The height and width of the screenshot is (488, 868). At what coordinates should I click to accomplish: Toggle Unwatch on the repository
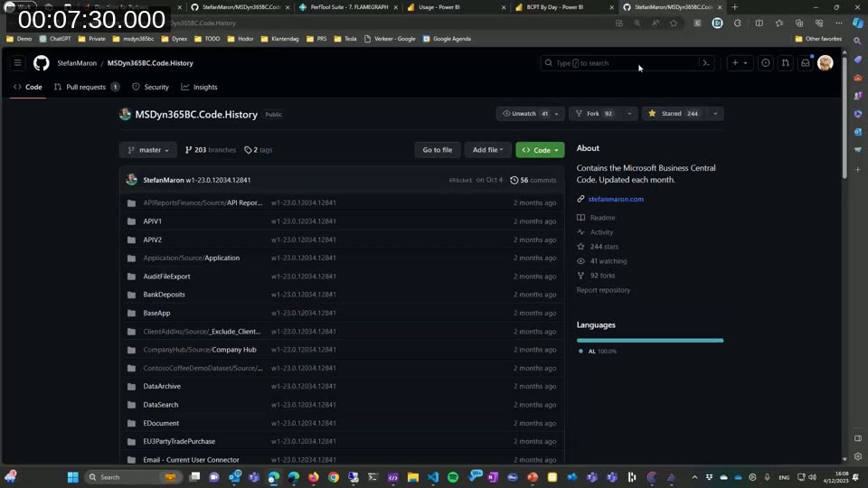524,114
